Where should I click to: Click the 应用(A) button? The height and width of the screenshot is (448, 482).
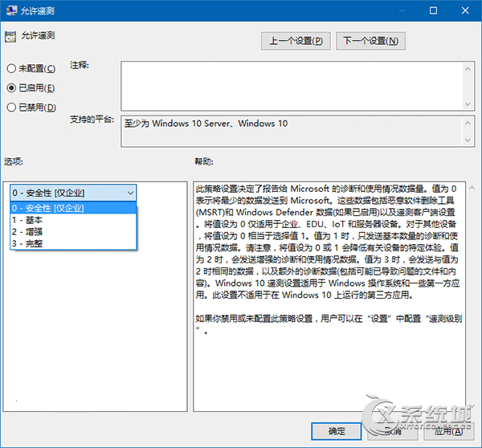[448, 431]
